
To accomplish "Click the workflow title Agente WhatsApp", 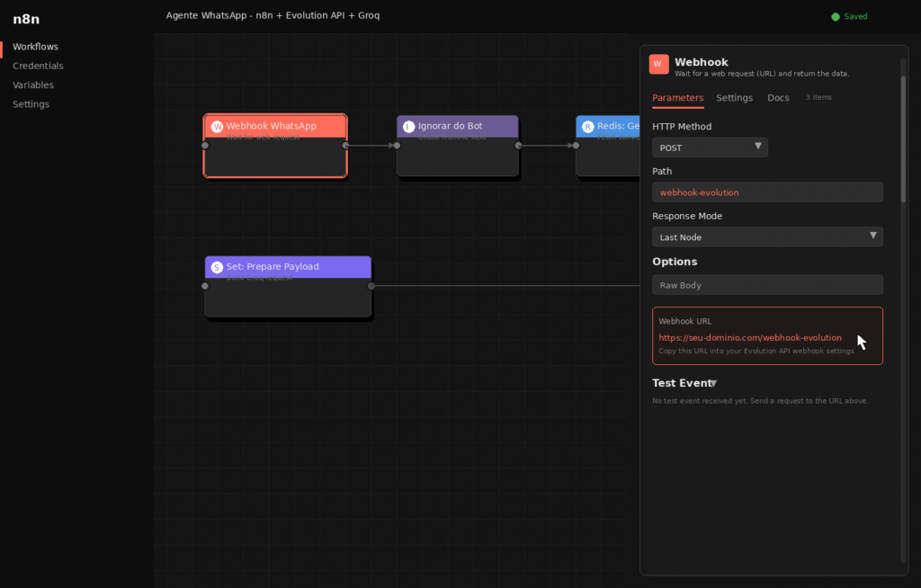I will [273, 15].
